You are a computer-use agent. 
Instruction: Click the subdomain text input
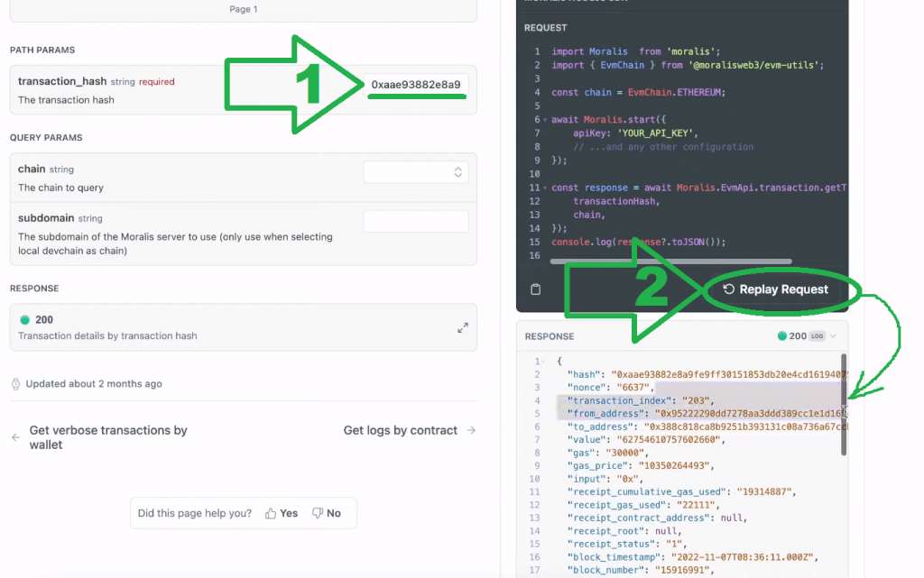[415, 221]
